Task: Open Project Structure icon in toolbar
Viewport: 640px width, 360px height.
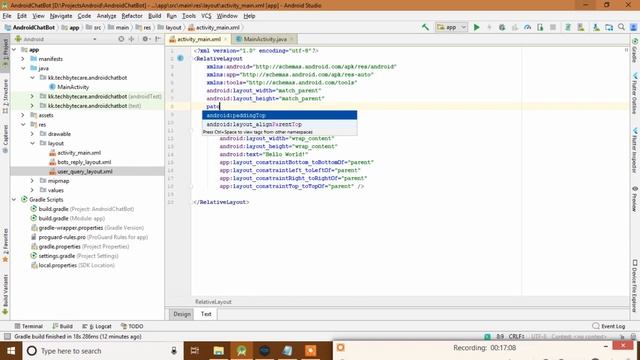Action: click(x=609, y=27)
